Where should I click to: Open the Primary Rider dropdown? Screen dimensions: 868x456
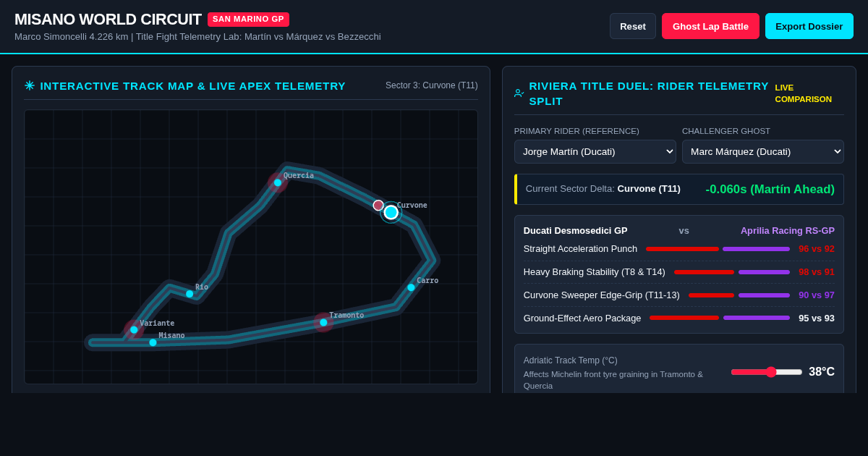tap(595, 151)
